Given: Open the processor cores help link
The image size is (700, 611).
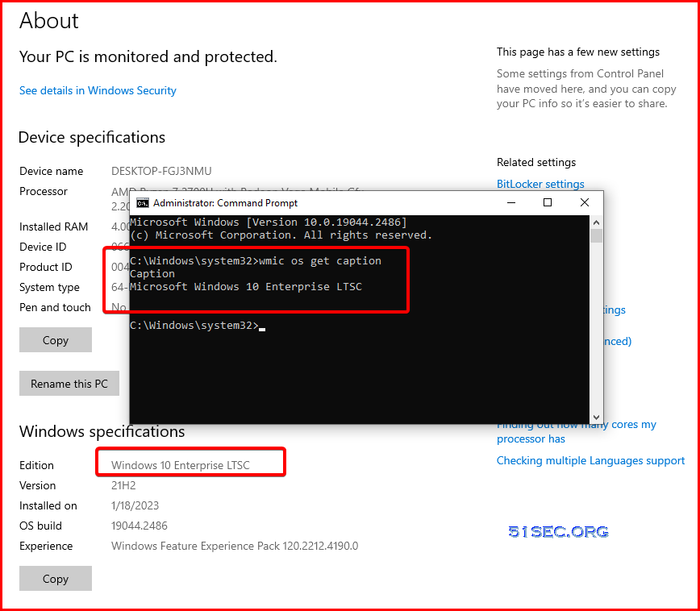Looking at the screenshot, I should [x=577, y=431].
